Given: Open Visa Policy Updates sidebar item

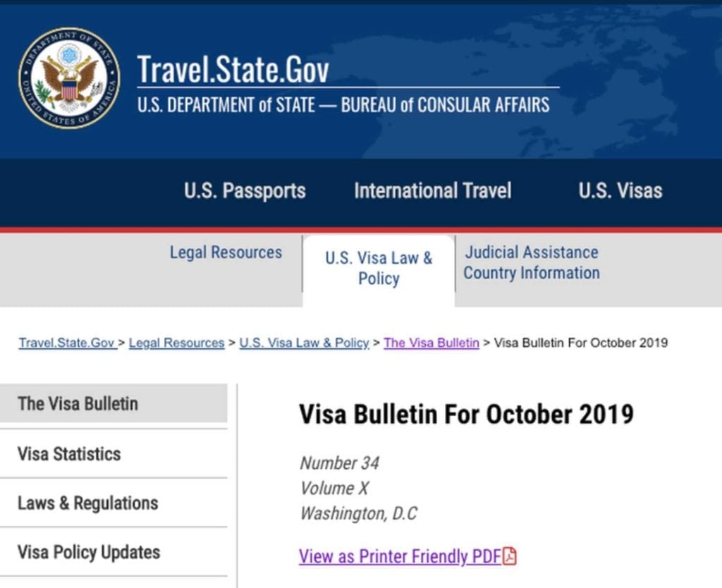Looking at the screenshot, I should [114, 551].
